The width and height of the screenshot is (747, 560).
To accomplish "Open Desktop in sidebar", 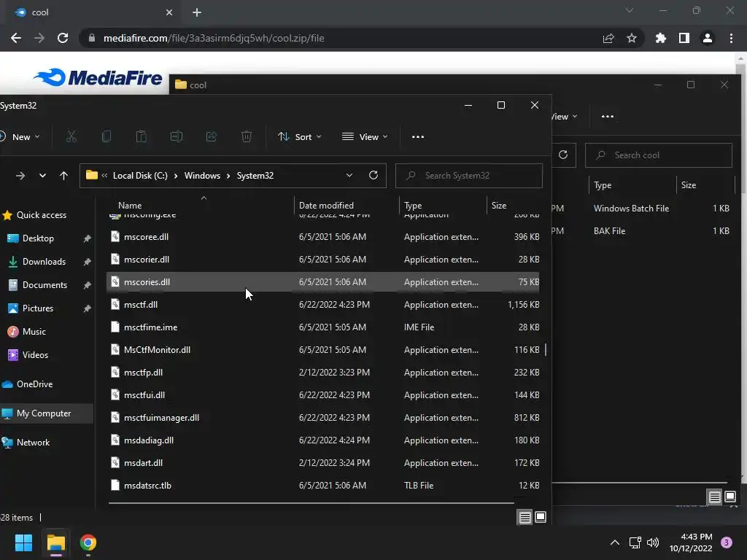I will pyautogui.click(x=38, y=238).
